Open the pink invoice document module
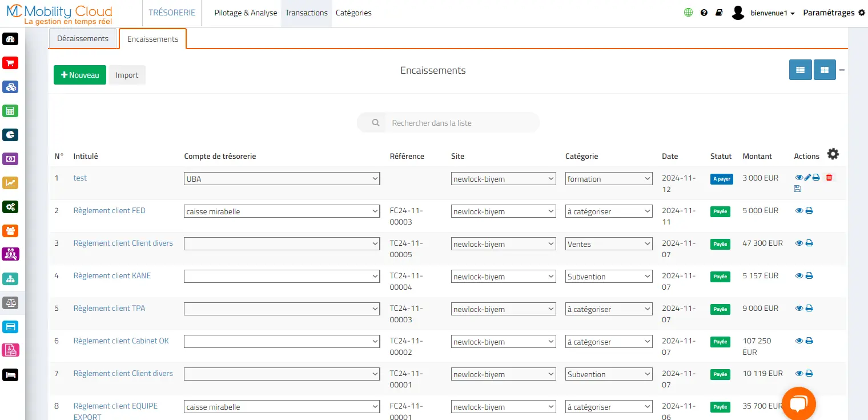Image resolution: width=868 pixels, height=420 pixels. pyautogui.click(x=10, y=350)
